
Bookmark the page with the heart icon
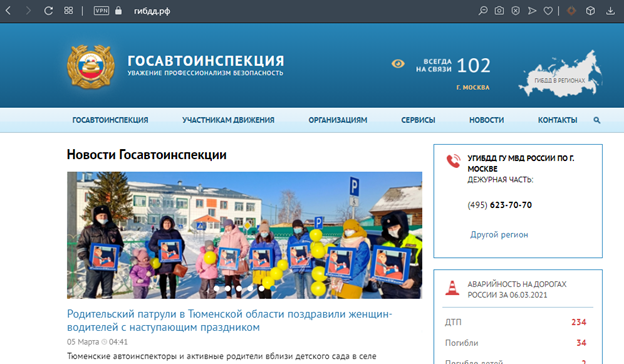[x=548, y=11]
